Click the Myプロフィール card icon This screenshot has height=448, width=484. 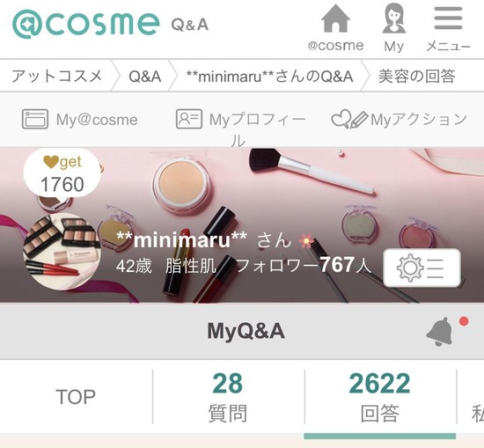189,119
